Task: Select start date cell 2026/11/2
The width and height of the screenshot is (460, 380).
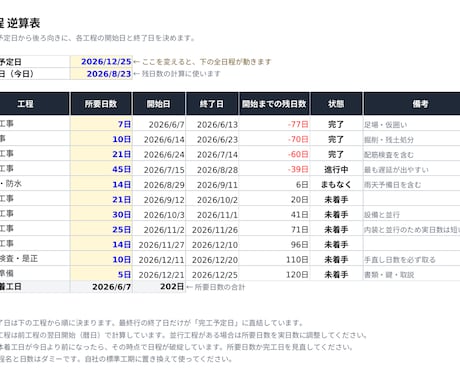Action: coord(159,229)
